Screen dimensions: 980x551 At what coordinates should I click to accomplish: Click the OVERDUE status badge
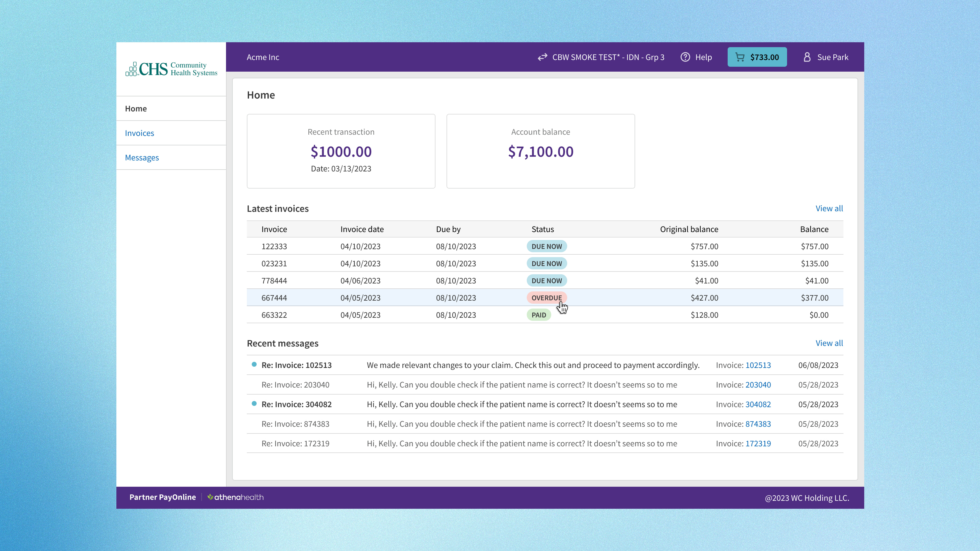point(546,298)
